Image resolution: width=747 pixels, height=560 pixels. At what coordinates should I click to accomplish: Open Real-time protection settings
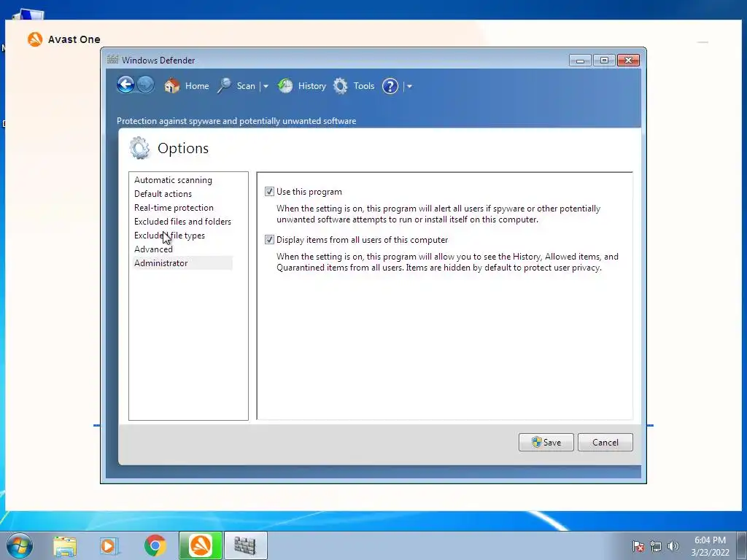(174, 208)
